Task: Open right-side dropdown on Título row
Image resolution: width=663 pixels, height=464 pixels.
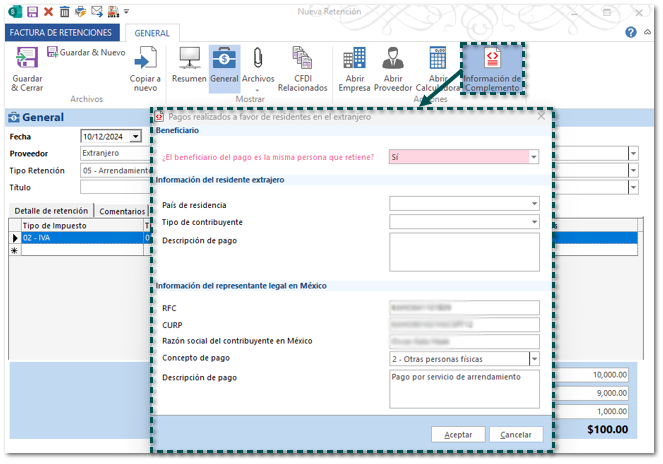Action: pyautogui.click(x=633, y=187)
